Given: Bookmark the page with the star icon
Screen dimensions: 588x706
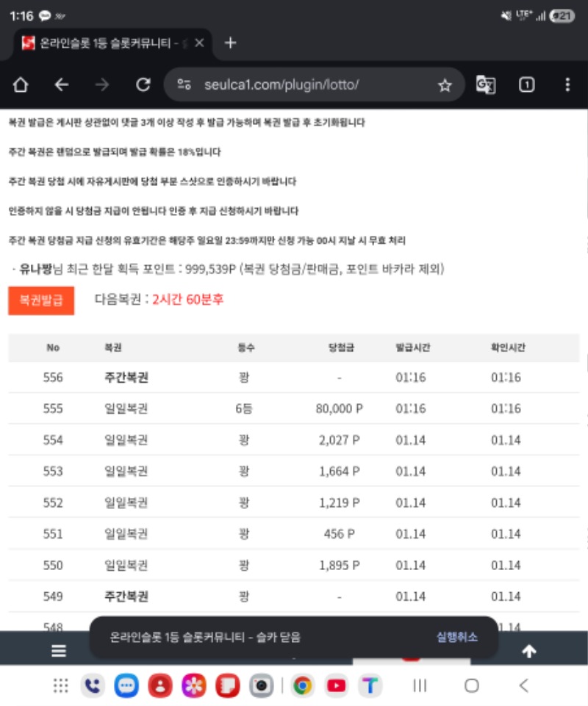Looking at the screenshot, I should [445, 85].
